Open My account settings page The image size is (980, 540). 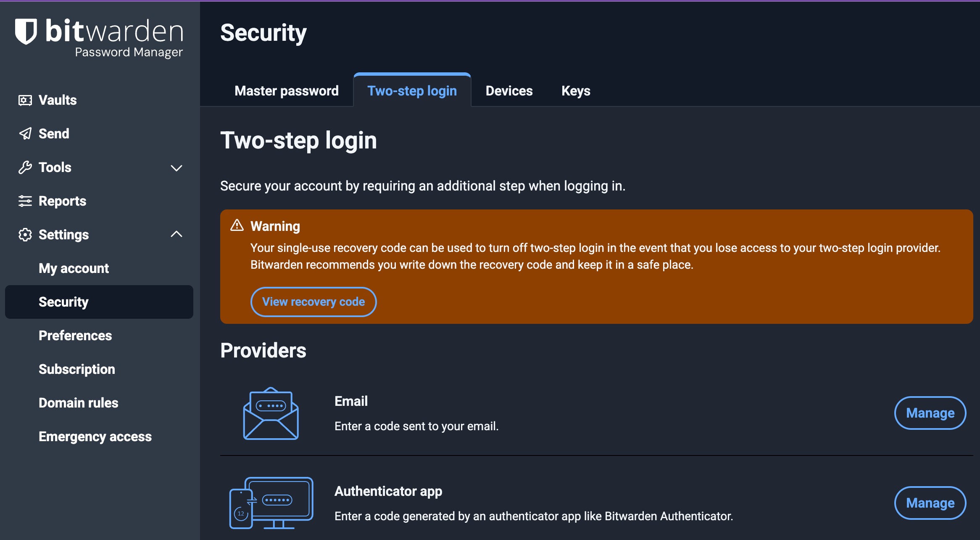coord(74,268)
